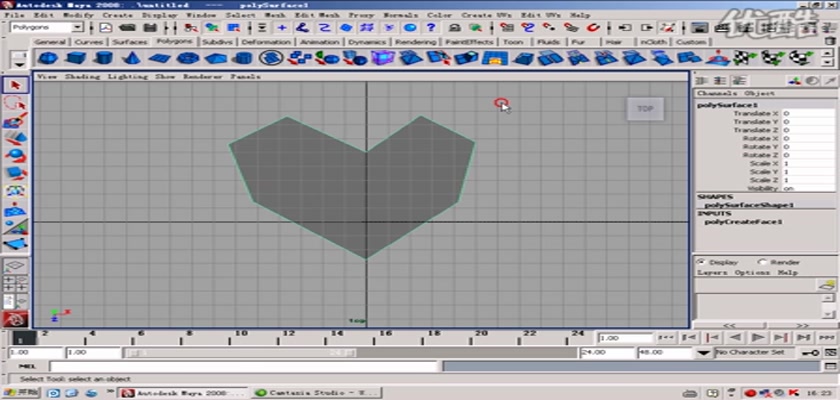
Task: Open the Polygons menu set dropdown
Action: click(78, 27)
